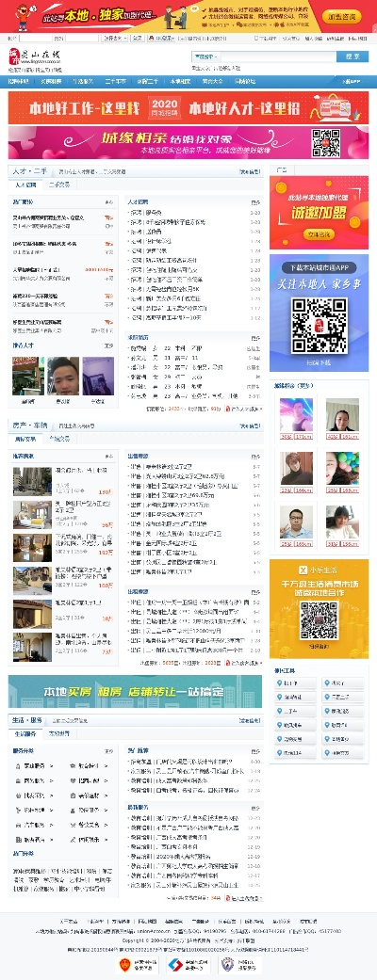
Task: Open the red 诚邀加盟 advertisement
Action: click(319, 213)
